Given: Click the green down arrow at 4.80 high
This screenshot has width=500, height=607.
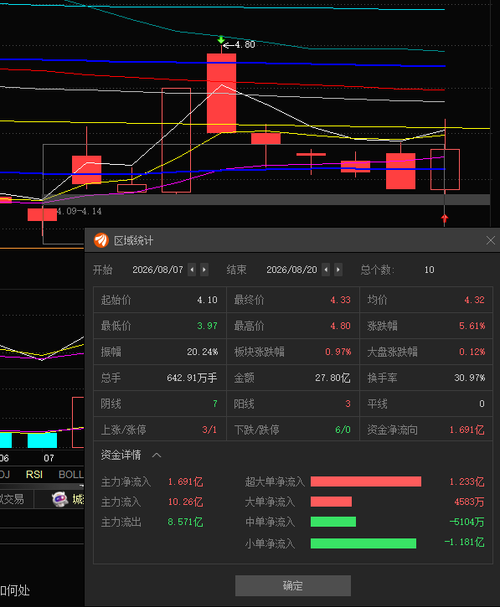Looking at the screenshot, I should click(221, 39).
